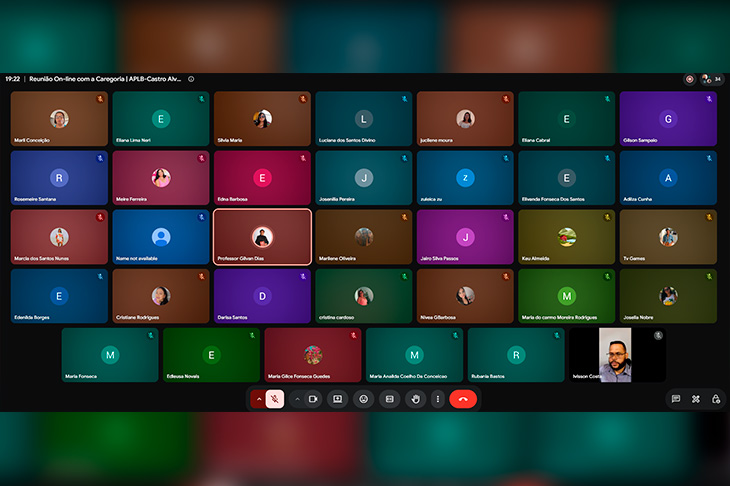Raise your hand in the meeting
730x486 pixels.
(x=416, y=399)
